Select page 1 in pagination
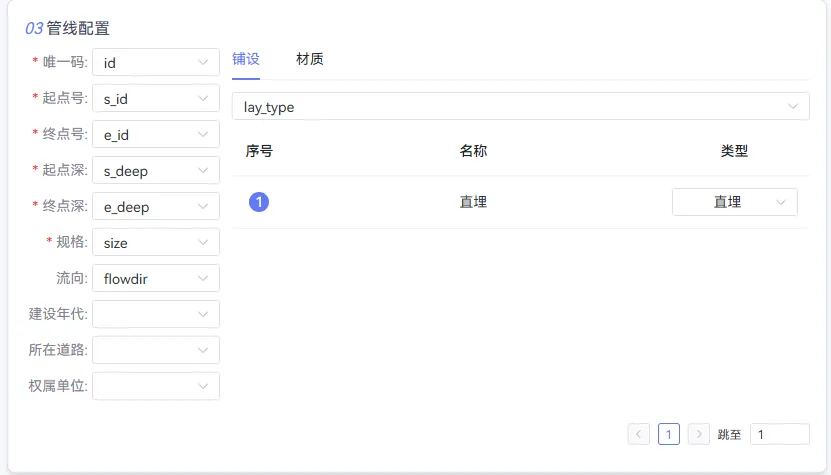The height and width of the screenshot is (475, 831). (669, 435)
